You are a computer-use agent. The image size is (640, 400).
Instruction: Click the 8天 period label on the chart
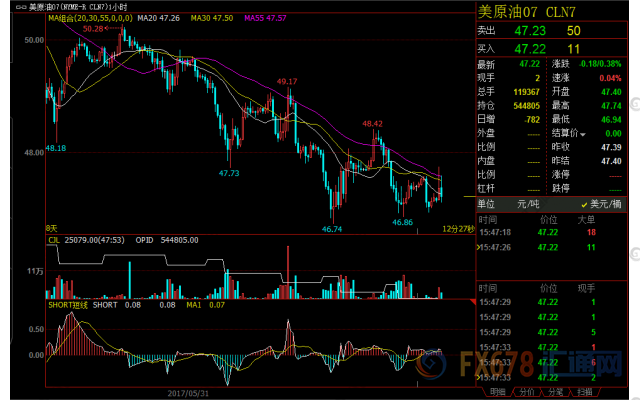(53, 228)
